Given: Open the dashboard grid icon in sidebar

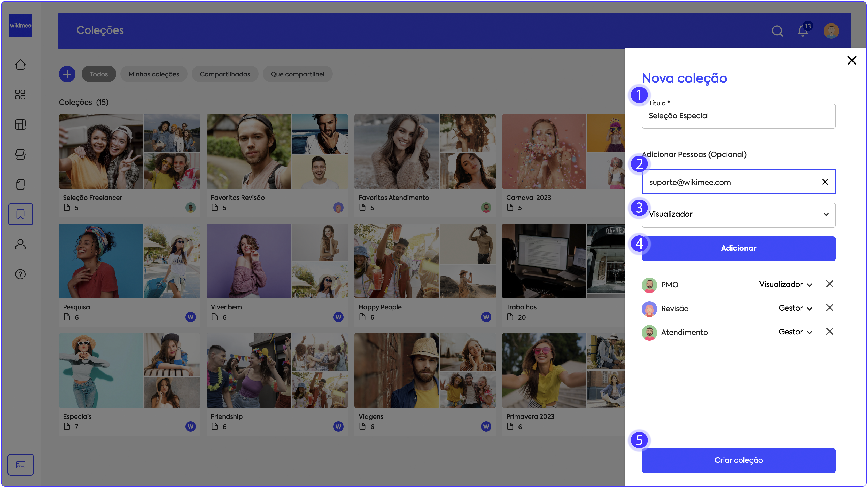Looking at the screenshot, I should click(x=20, y=95).
